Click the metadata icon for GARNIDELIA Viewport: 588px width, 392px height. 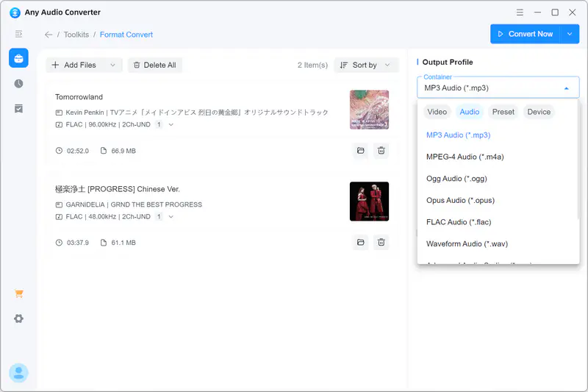[59, 204]
